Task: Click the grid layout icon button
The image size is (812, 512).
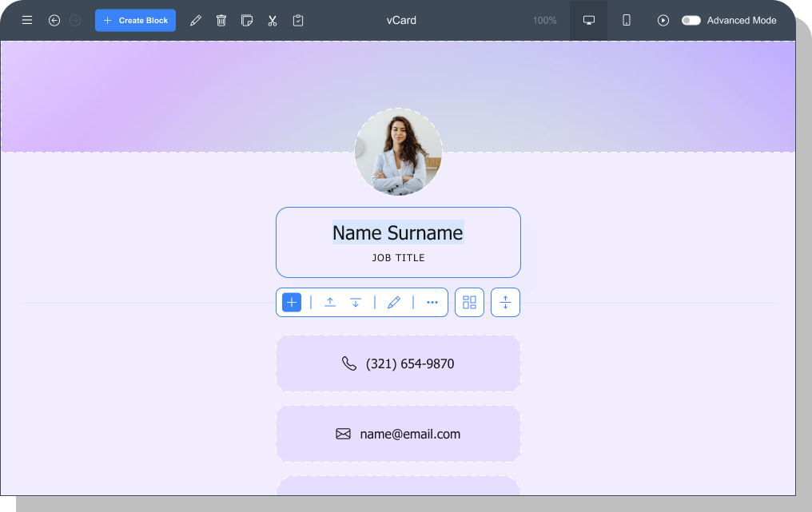Action: click(469, 302)
